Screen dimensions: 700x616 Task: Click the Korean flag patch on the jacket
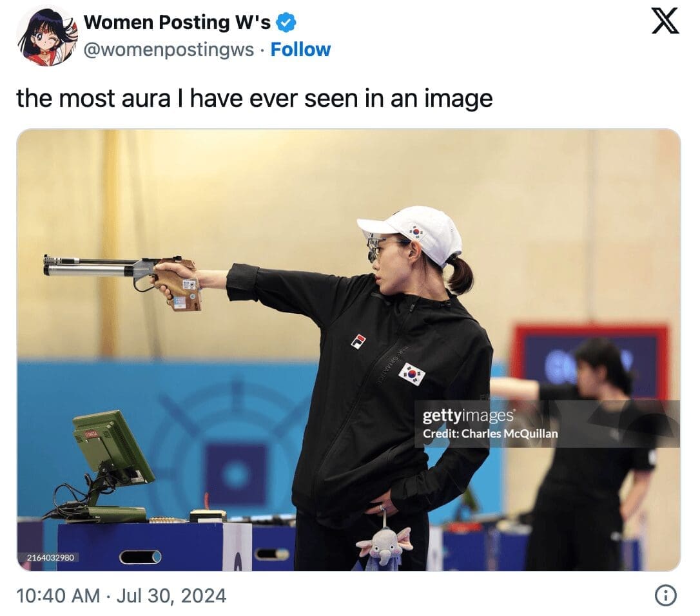pos(411,374)
